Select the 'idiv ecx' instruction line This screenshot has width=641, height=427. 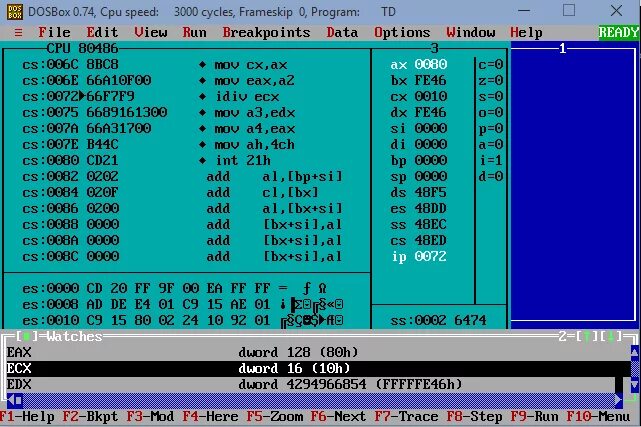(151, 96)
